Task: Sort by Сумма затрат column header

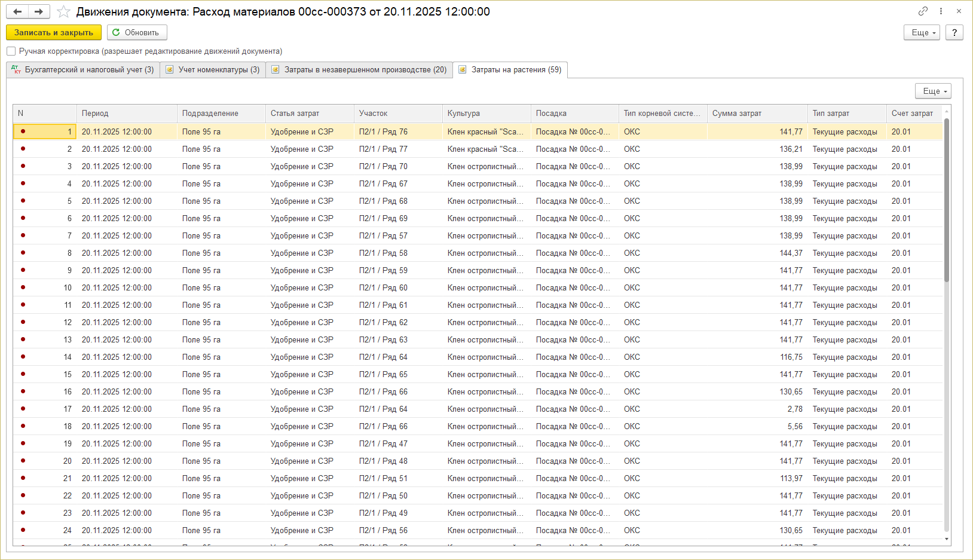Action: click(736, 114)
